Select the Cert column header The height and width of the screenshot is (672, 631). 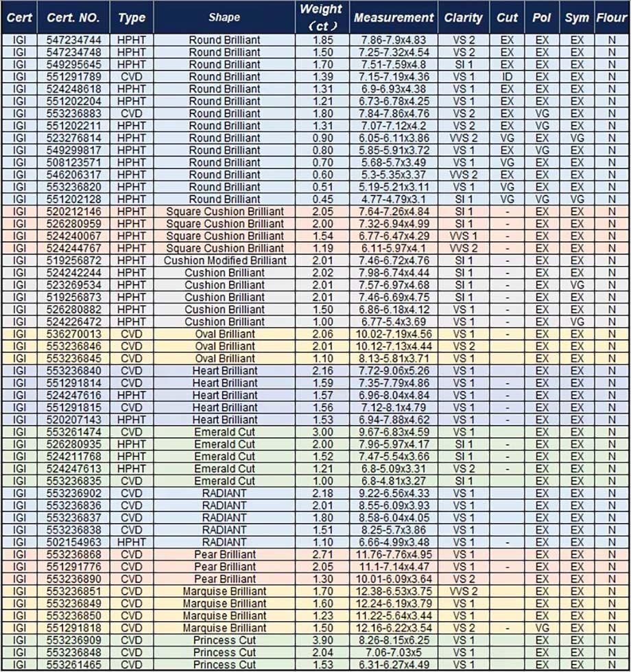(x=19, y=18)
